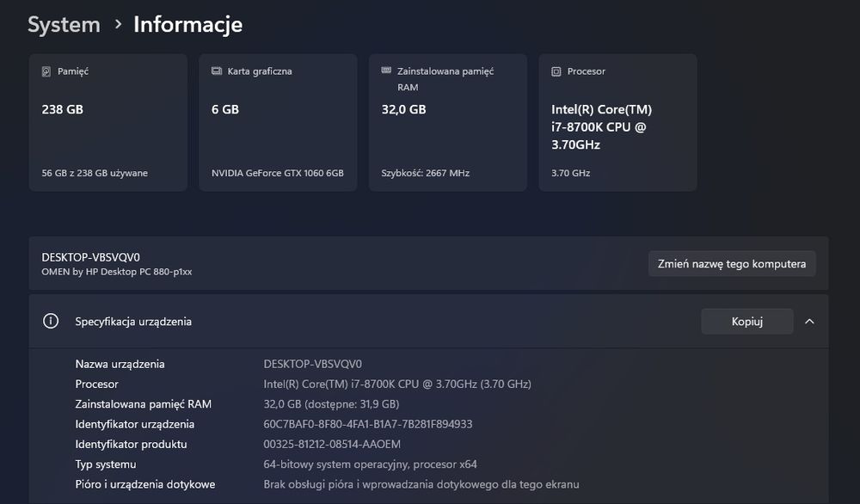Viewport: 860px width, 504px height.
Task: Click 'Szybkość: 2667 MHz' text
Action: (426, 173)
